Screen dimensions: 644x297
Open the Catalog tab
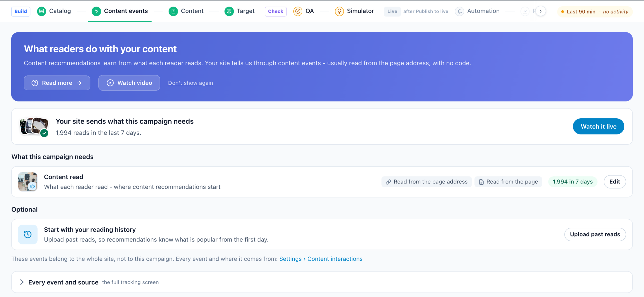click(54, 11)
